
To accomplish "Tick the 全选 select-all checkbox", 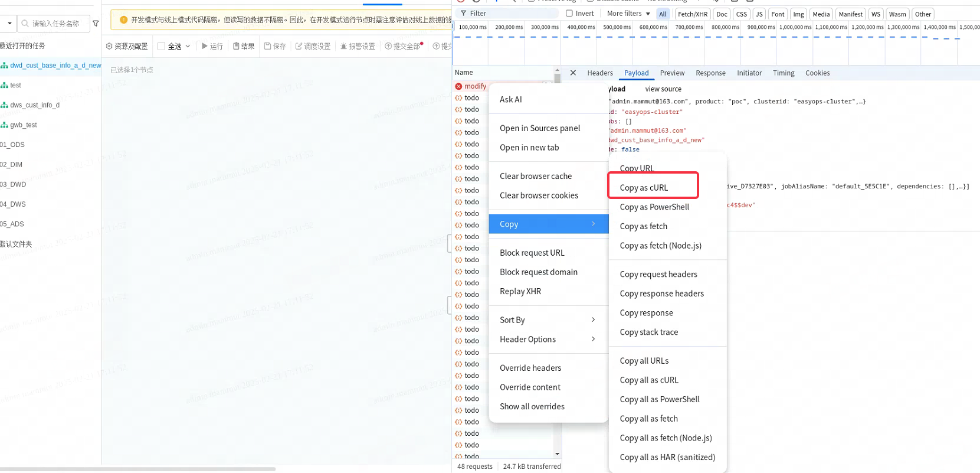I will pyautogui.click(x=161, y=46).
